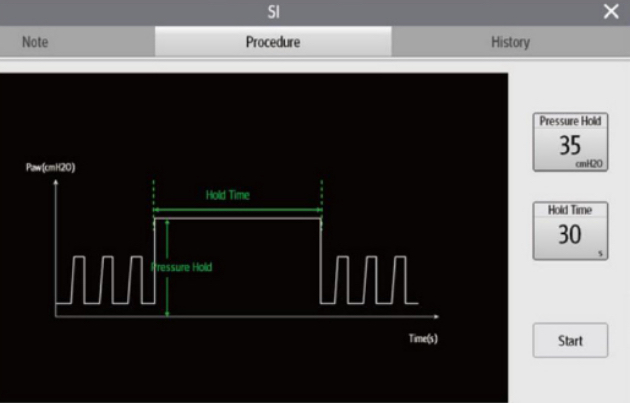
Task: Open the Hold Time setting
Action: click(x=569, y=230)
